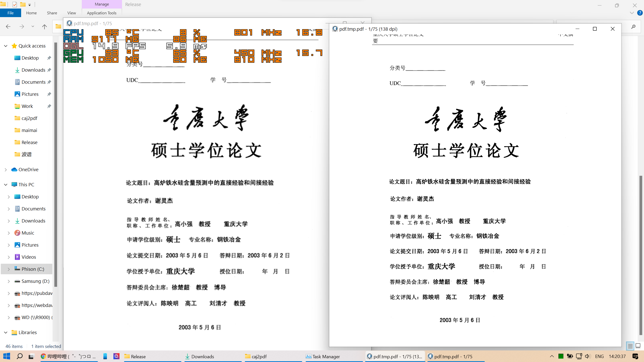The width and height of the screenshot is (644, 362).
Task: Click the File menu button
Action: click(x=11, y=13)
